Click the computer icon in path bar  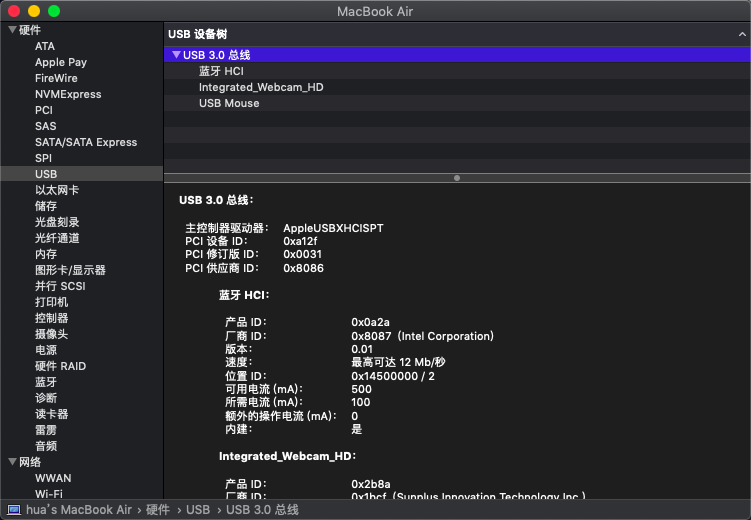pyautogui.click(x=14, y=510)
